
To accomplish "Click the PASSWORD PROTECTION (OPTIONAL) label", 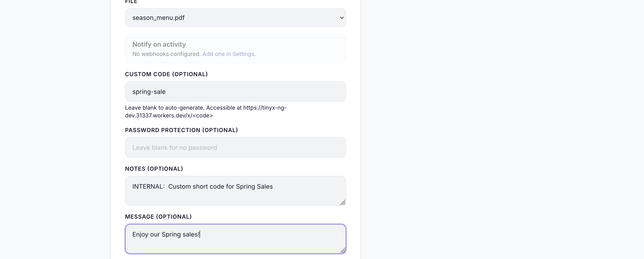I will pos(181,130).
